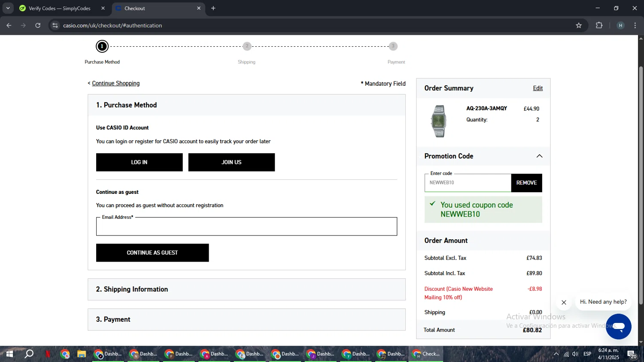Restore down the Chrome window

(x=616, y=8)
